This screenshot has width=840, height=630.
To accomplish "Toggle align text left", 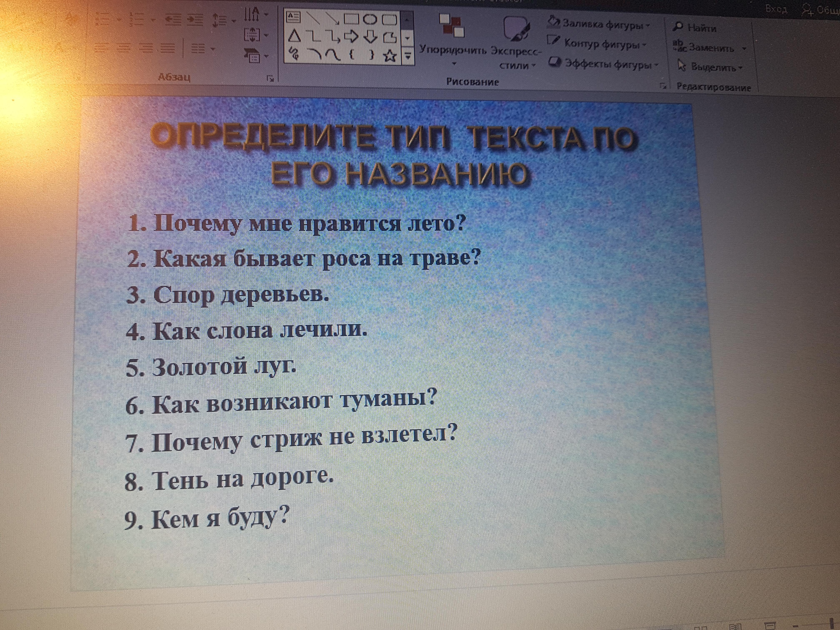I will (x=101, y=48).
